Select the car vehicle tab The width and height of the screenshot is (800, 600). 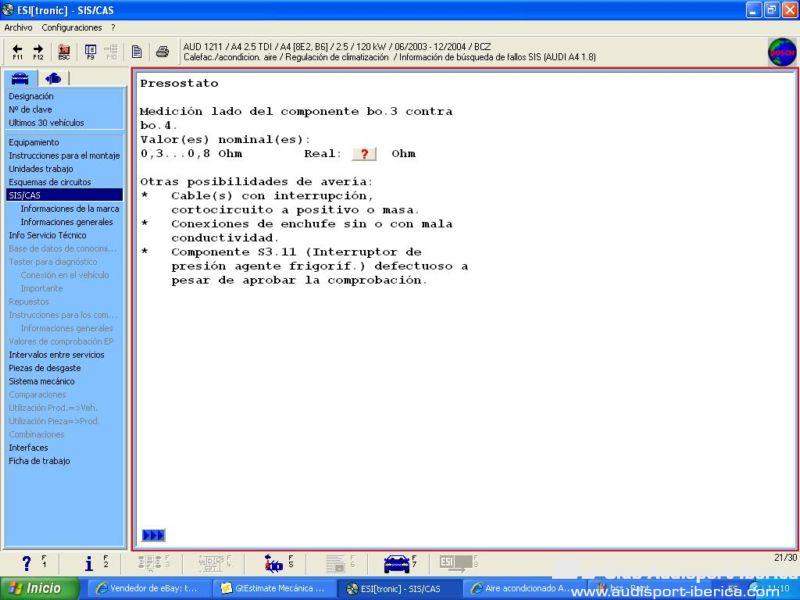click(20, 78)
